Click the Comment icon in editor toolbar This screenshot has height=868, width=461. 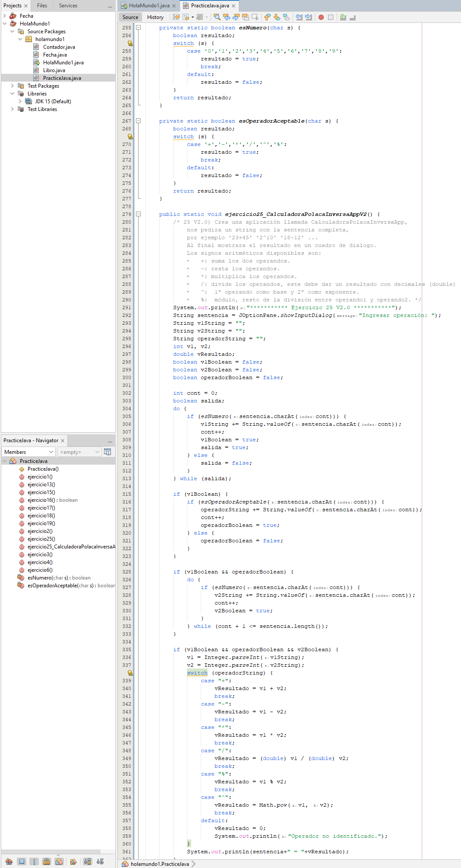343,17
